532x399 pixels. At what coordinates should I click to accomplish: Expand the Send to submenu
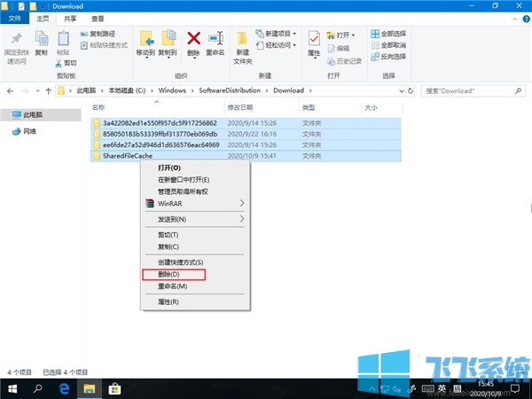pos(242,219)
